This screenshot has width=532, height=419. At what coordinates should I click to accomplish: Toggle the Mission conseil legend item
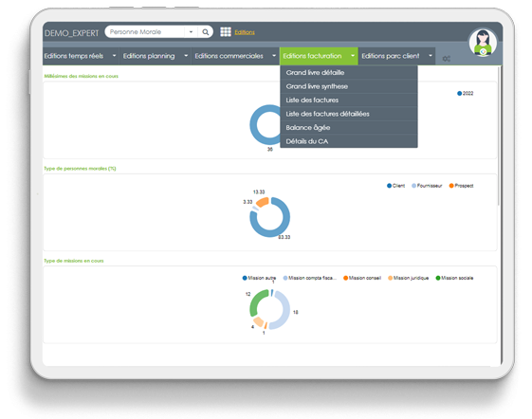point(362,278)
